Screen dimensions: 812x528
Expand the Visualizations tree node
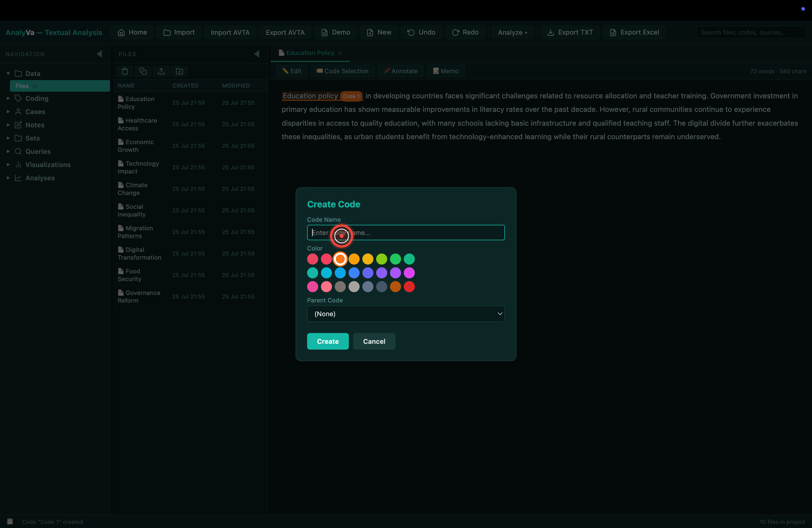click(x=8, y=165)
